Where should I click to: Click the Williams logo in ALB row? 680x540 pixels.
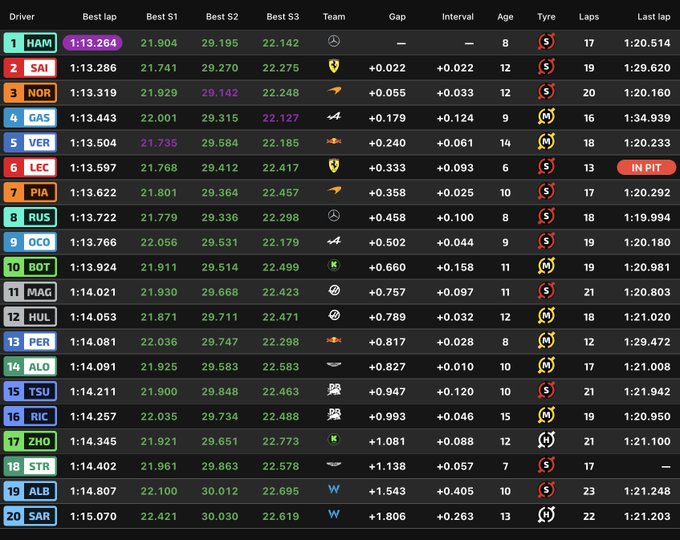(334, 490)
